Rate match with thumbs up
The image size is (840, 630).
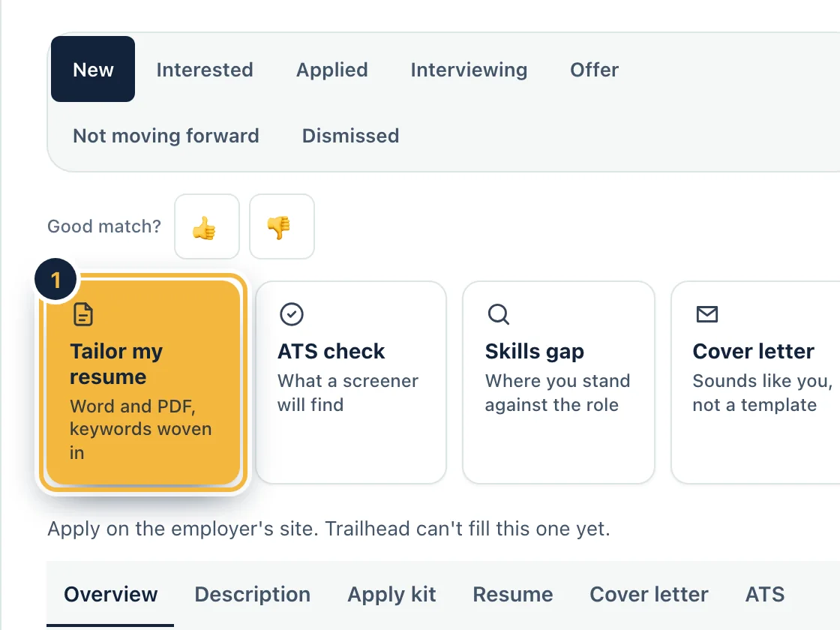point(207,226)
